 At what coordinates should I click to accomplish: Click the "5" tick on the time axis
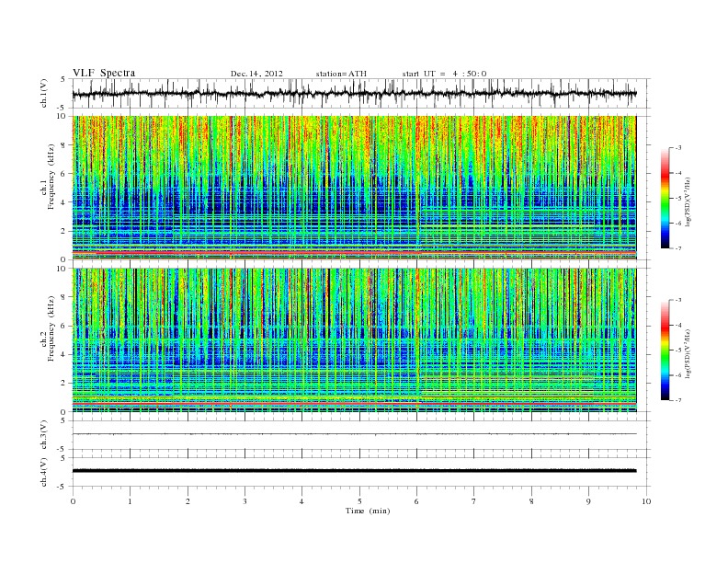tap(359, 501)
